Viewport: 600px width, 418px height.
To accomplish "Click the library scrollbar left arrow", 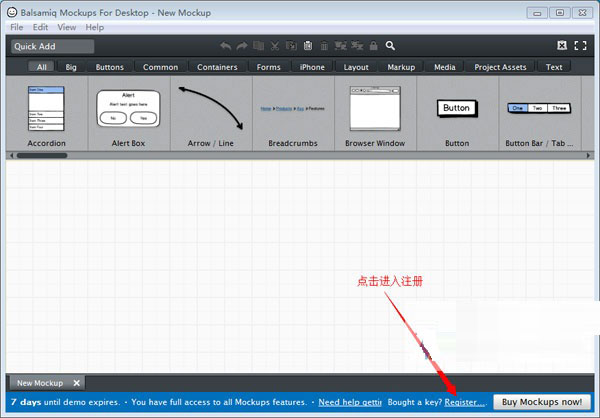I will [11, 155].
